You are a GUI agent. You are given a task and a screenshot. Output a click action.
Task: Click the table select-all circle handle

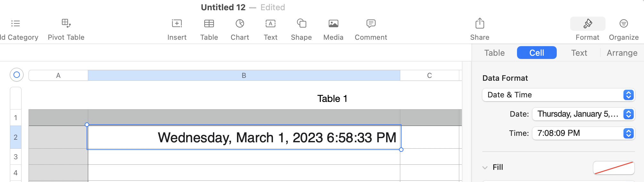tap(17, 75)
